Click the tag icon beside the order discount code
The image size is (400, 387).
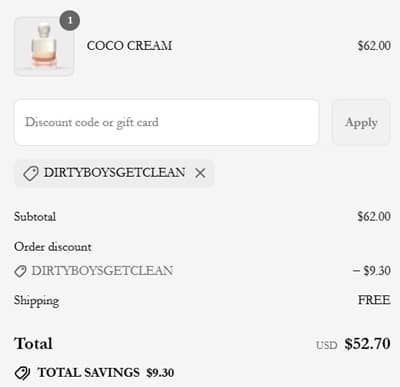[21, 271]
